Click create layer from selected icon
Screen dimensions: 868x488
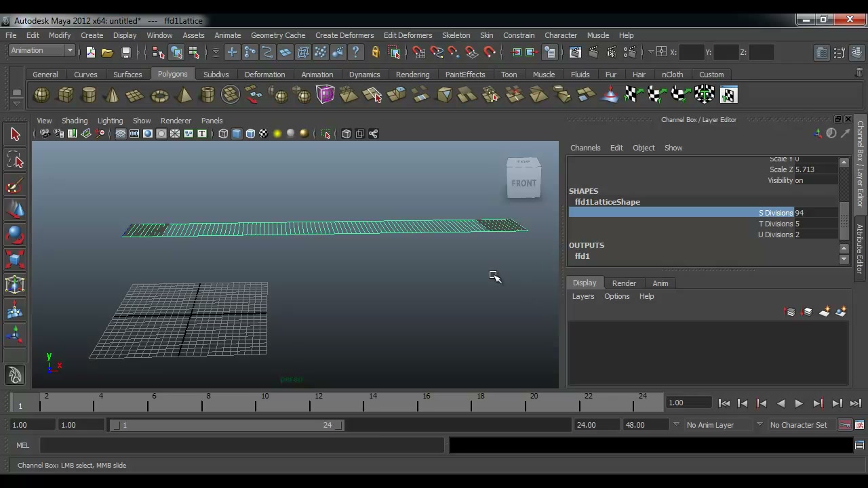pos(841,312)
